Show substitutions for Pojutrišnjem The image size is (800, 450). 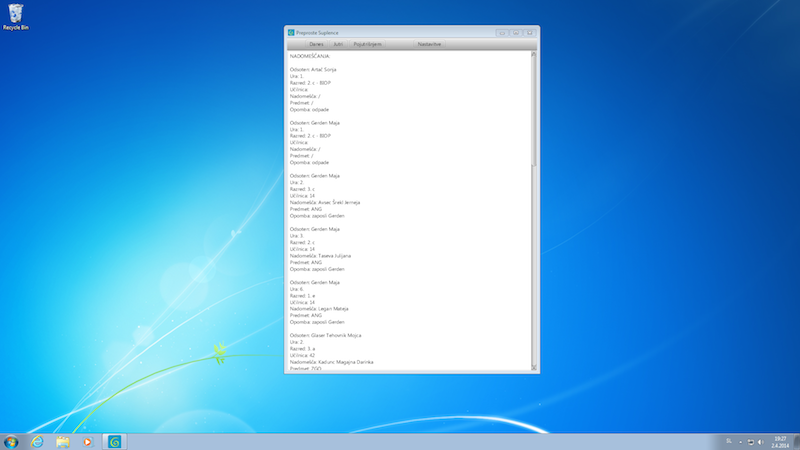pos(367,45)
